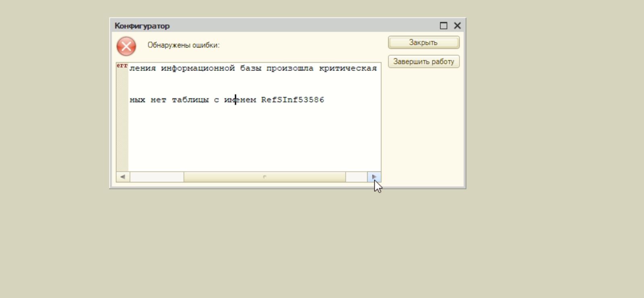Click the scroll right arrow
The height and width of the screenshot is (298, 644).
coord(374,177)
